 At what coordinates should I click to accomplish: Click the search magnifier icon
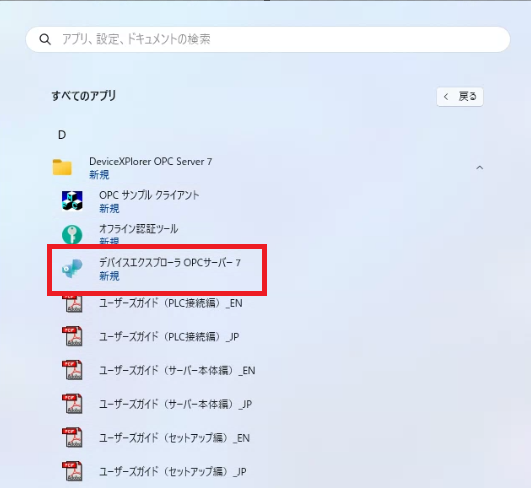tap(45, 39)
